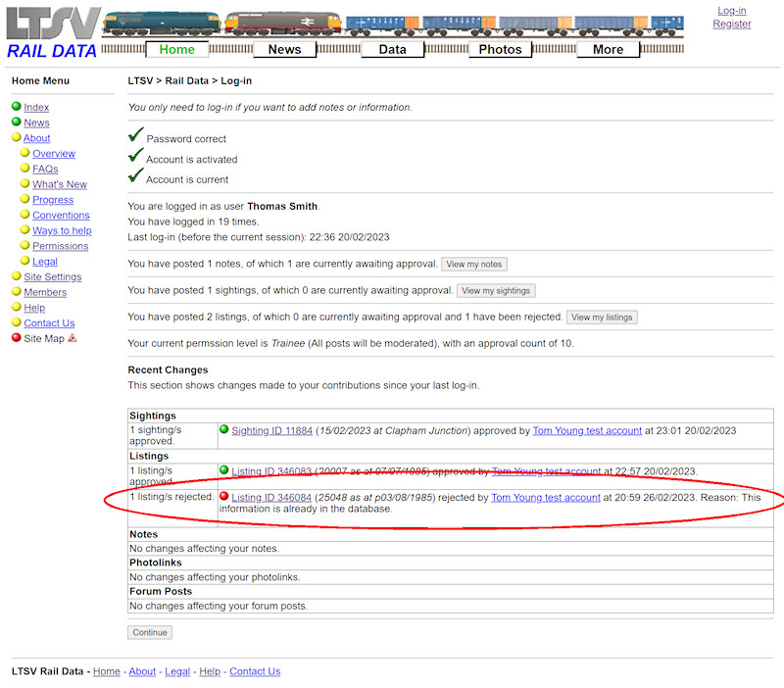Screen dimensions: 784x688
Task: Click the green bullet beside Members
Action: click(x=15, y=292)
